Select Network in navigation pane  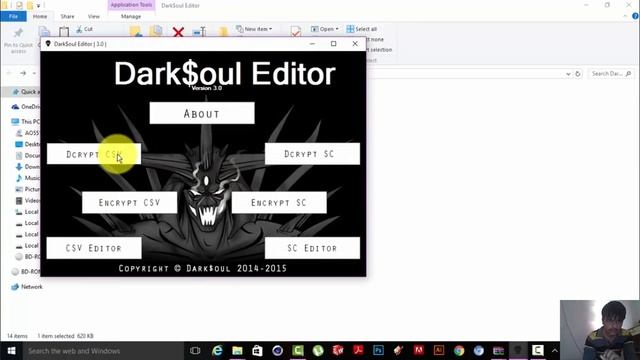(x=27, y=287)
